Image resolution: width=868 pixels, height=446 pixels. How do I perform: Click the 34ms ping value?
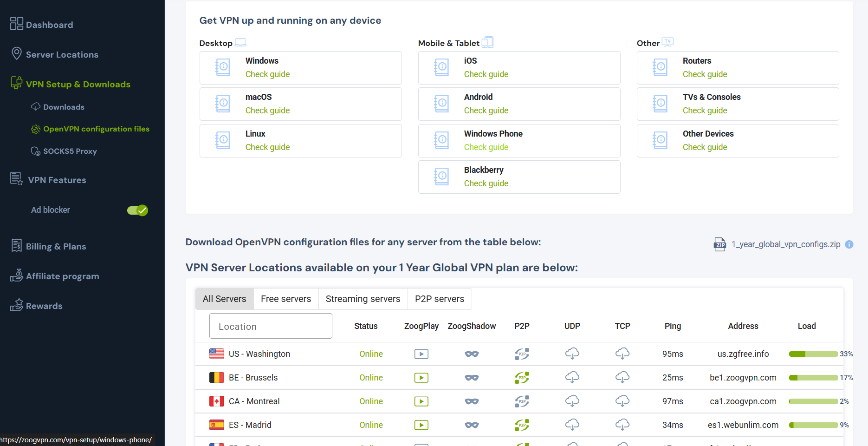[673, 425]
